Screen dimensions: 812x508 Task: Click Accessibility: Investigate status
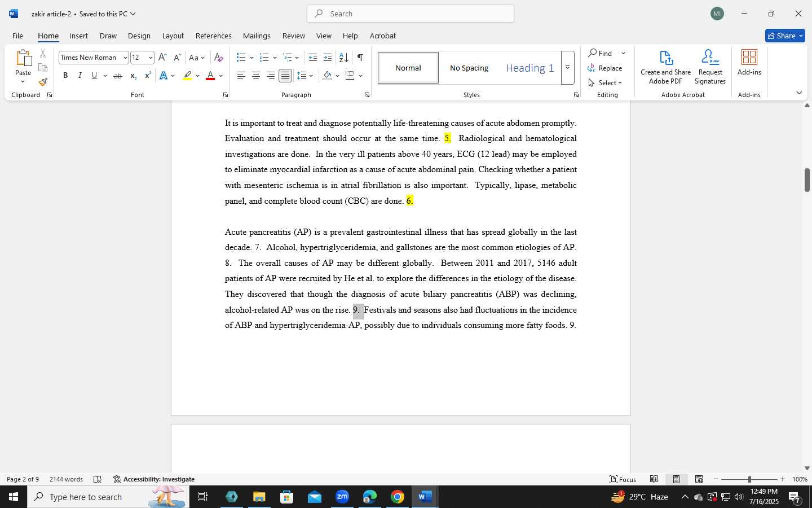pyautogui.click(x=154, y=479)
